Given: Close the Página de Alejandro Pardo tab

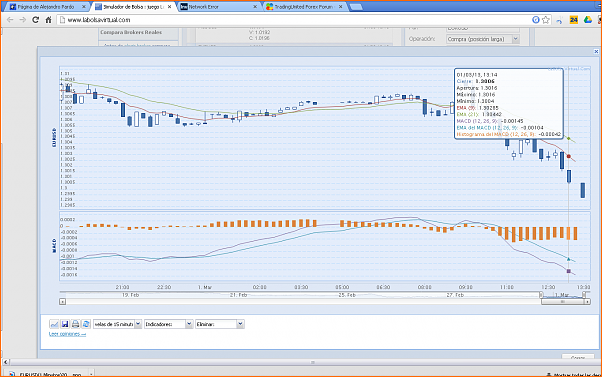Looking at the screenshot, I should (x=84, y=7).
